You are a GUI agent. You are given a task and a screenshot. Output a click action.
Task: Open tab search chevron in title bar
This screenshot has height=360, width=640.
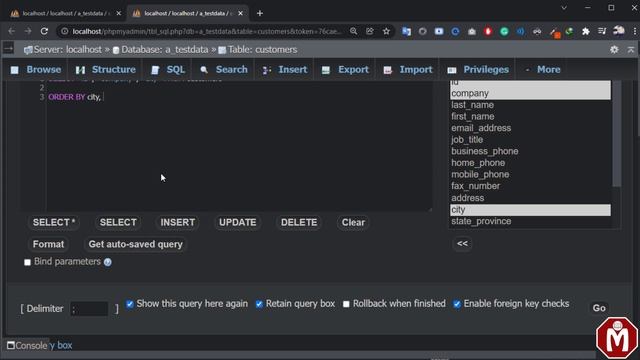point(564,8)
